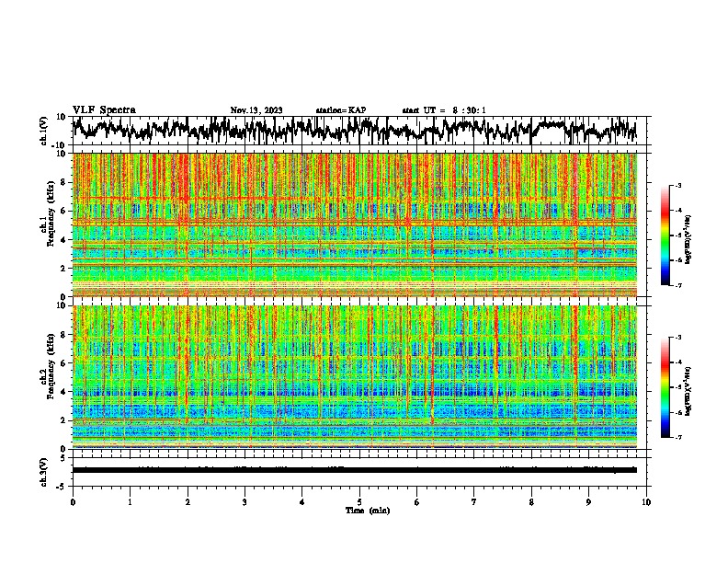Click the "Time (min)" axis label
728x563 pixels.
coord(368,511)
